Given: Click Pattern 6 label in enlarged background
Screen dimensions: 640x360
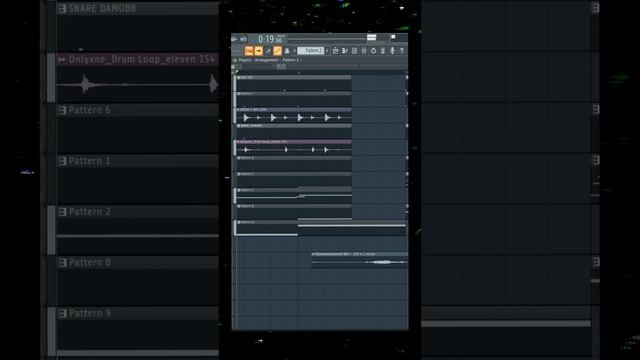Looking at the screenshot, I should [x=89, y=110].
